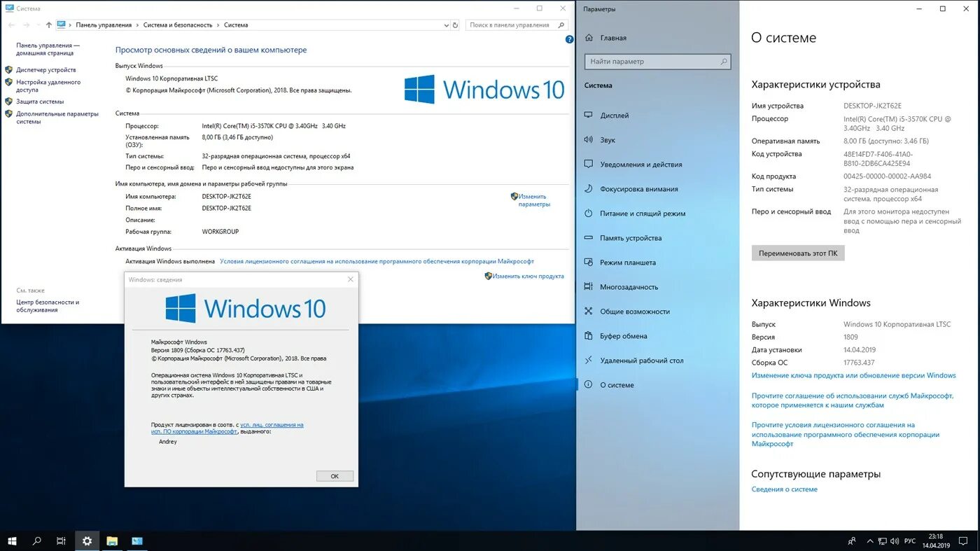The height and width of the screenshot is (551, 980).
Task: Click Система и безопасность breadcrumb
Action: coord(178,25)
